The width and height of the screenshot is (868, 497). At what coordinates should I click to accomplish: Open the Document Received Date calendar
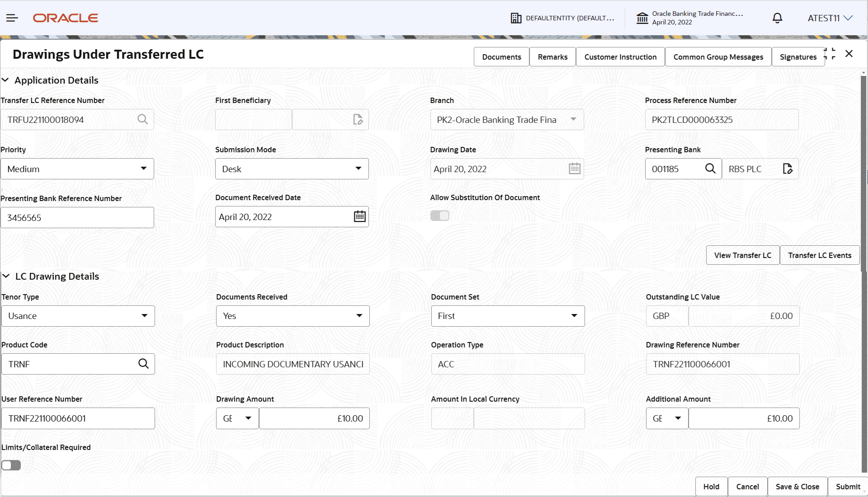359,216
